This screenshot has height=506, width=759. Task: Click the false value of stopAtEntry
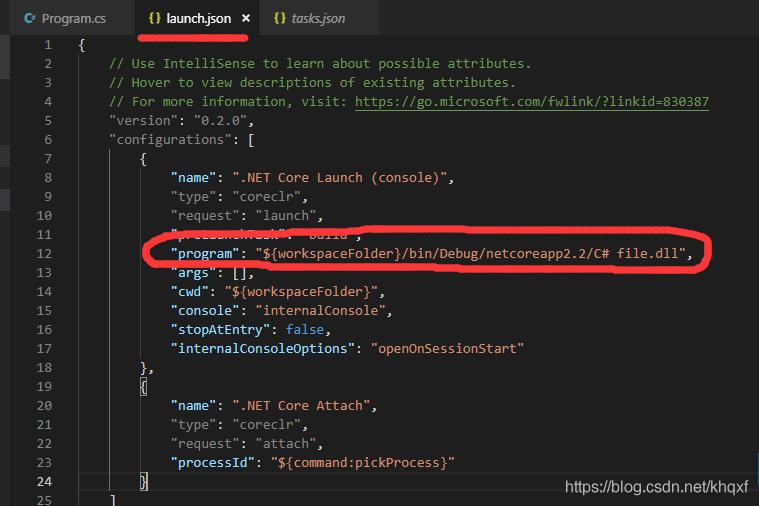[305, 330]
